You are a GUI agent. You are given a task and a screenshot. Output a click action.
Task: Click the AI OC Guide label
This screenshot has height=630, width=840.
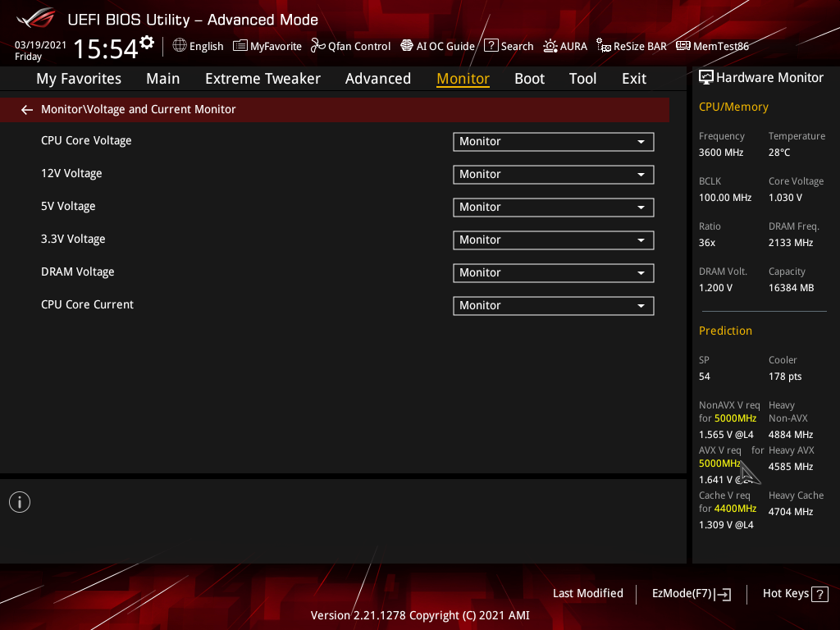(x=445, y=47)
